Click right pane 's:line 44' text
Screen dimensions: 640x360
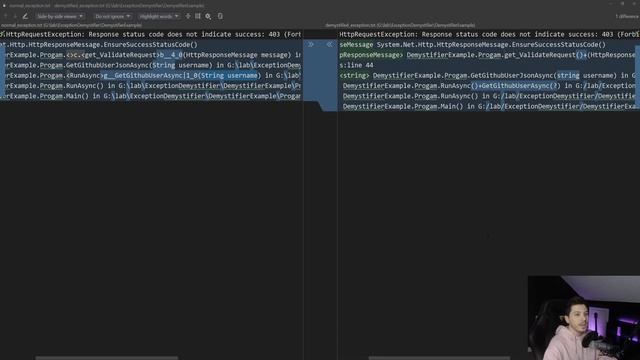click(356, 65)
